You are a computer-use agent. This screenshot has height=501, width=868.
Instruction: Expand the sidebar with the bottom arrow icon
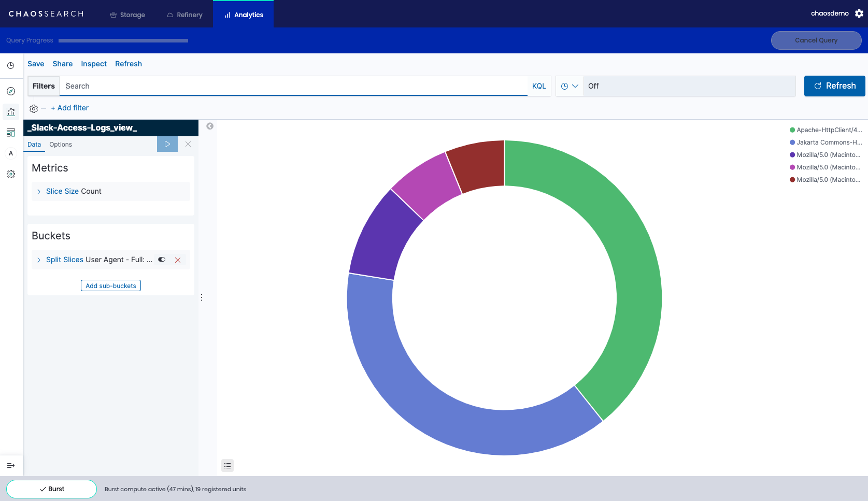pyautogui.click(x=10, y=465)
